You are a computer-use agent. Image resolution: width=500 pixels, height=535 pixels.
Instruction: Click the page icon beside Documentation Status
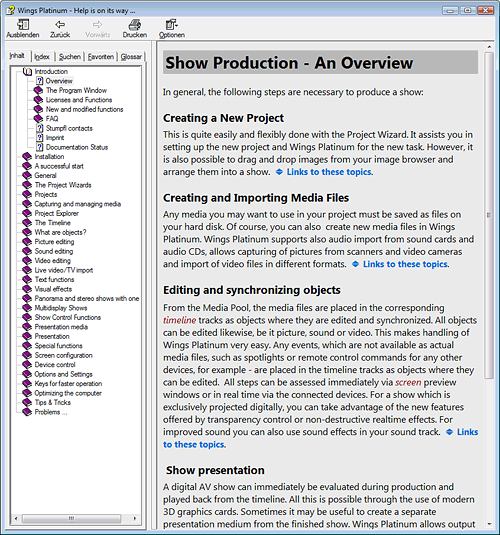(x=40, y=147)
